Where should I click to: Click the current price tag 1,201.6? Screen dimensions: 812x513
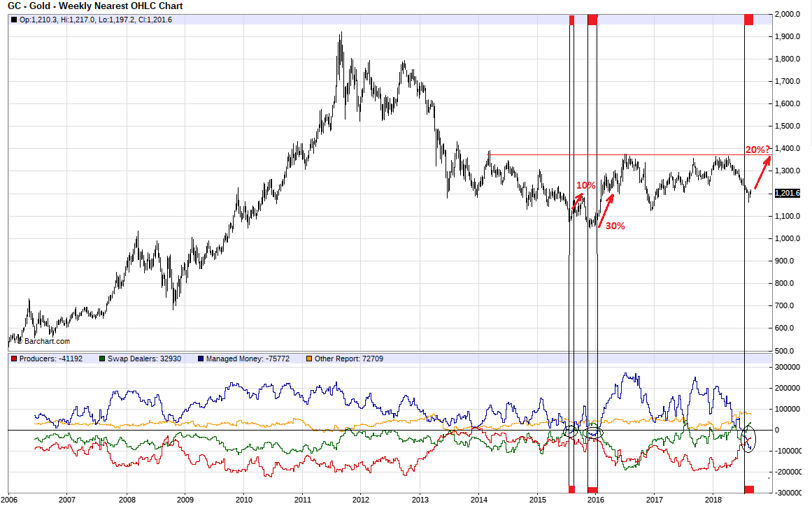[787, 193]
